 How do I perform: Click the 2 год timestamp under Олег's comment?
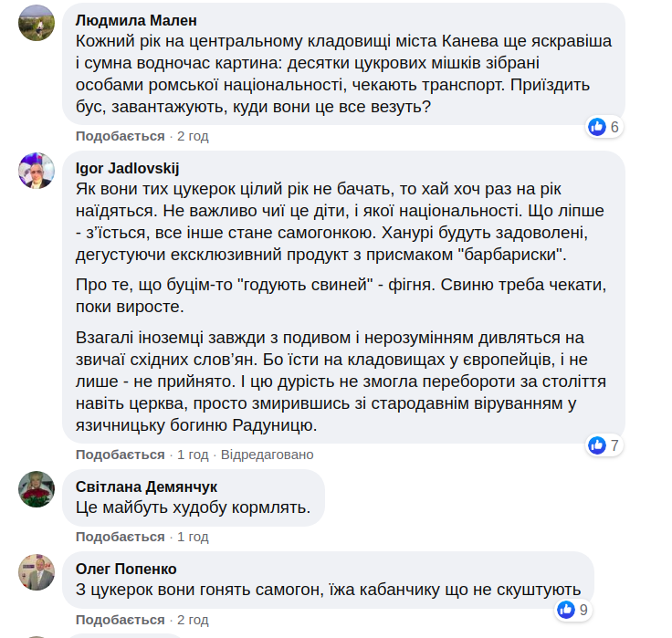tap(193, 619)
